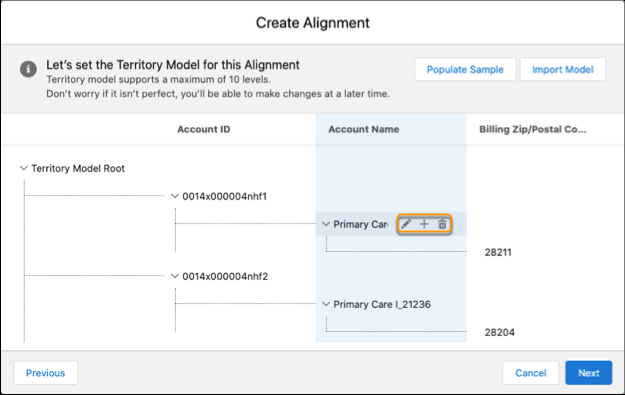
Task: Edit the Primary Care node with pencil icon
Action: point(406,224)
